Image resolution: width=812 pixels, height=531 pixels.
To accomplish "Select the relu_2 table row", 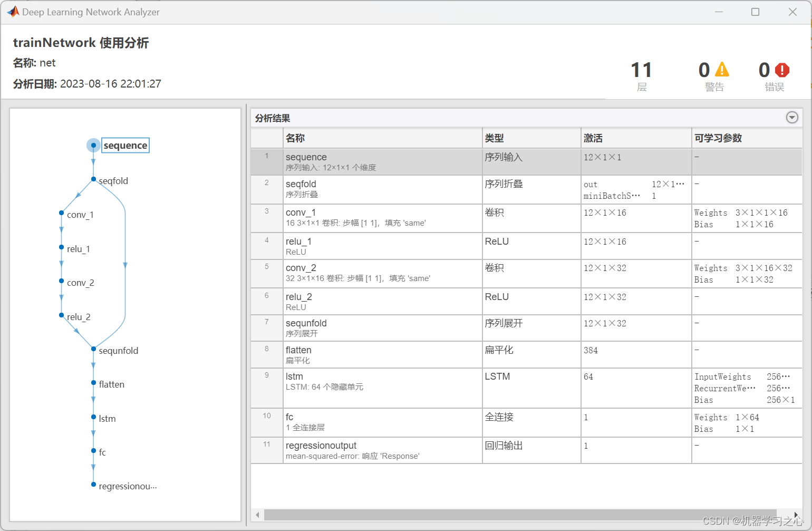I will tap(526, 302).
